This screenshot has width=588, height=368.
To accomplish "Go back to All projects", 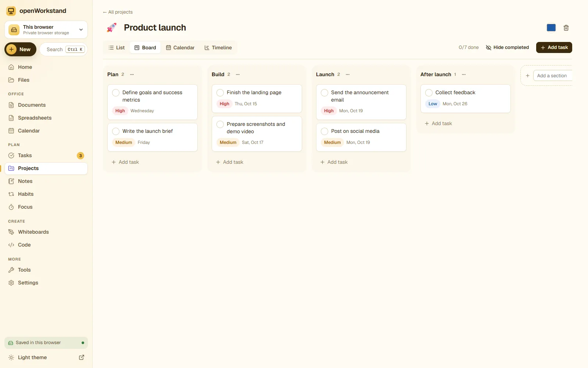I will (118, 12).
